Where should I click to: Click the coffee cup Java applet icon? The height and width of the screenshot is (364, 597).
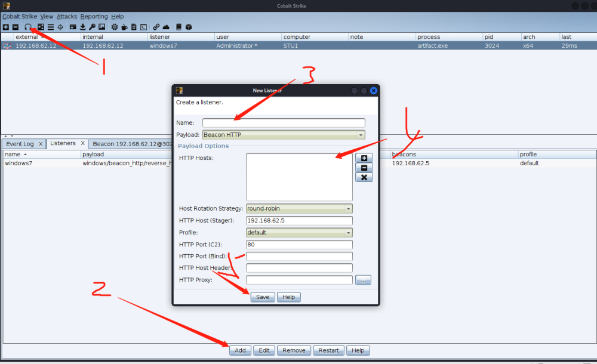point(124,27)
